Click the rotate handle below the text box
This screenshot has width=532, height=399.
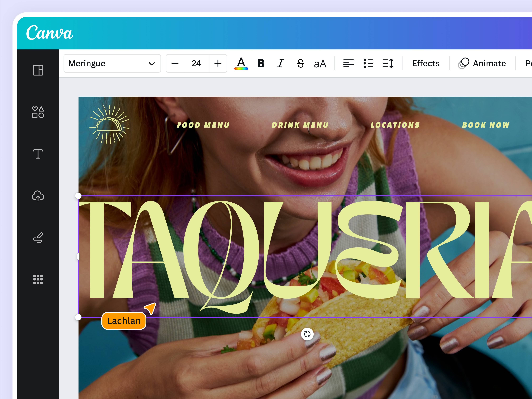(x=307, y=334)
